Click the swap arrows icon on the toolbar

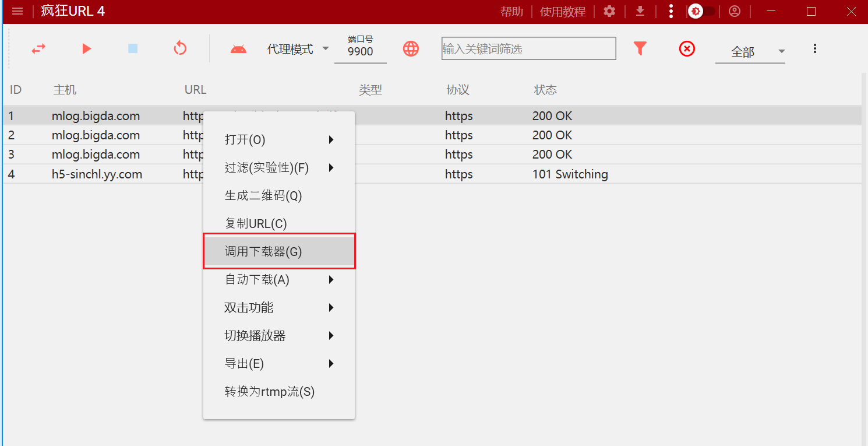tap(38, 49)
